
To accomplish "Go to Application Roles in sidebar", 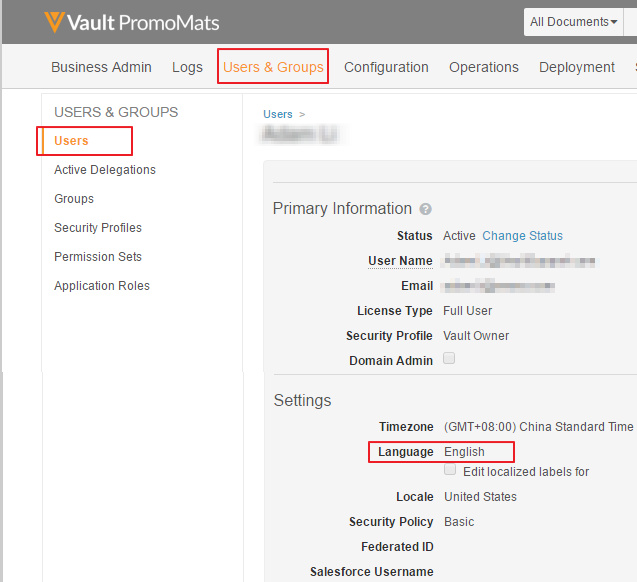I will pyautogui.click(x=102, y=286).
